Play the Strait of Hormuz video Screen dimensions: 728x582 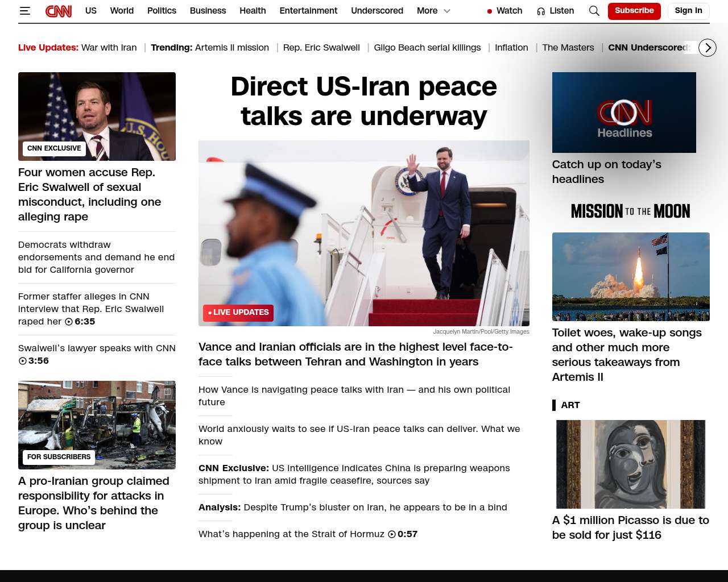(392, 534)
